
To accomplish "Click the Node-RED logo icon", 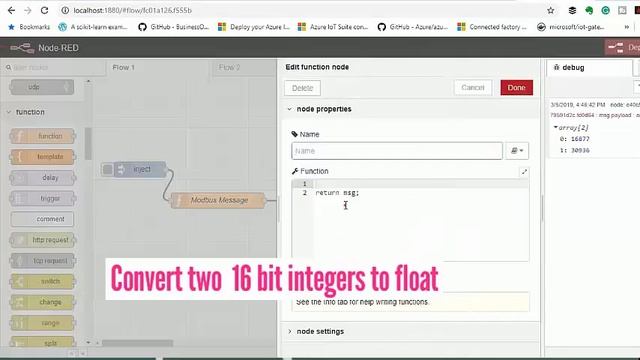I will coord(22,48).
